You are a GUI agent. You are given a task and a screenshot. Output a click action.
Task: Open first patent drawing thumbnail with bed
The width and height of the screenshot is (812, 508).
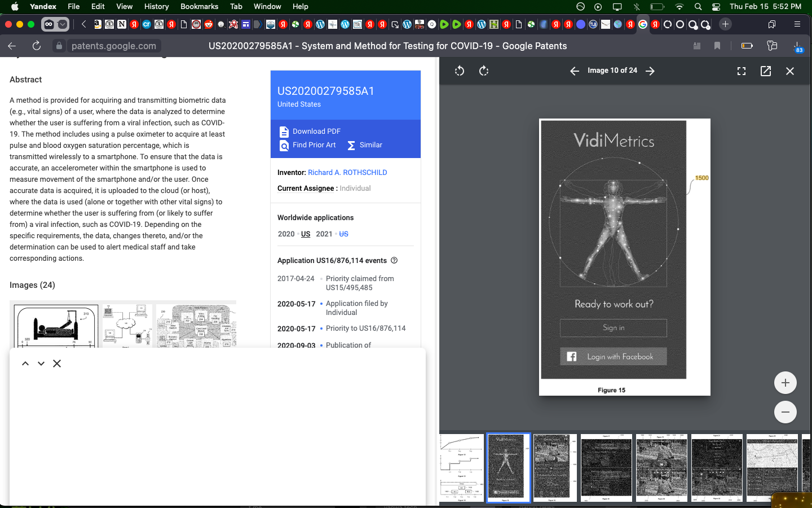55,326
